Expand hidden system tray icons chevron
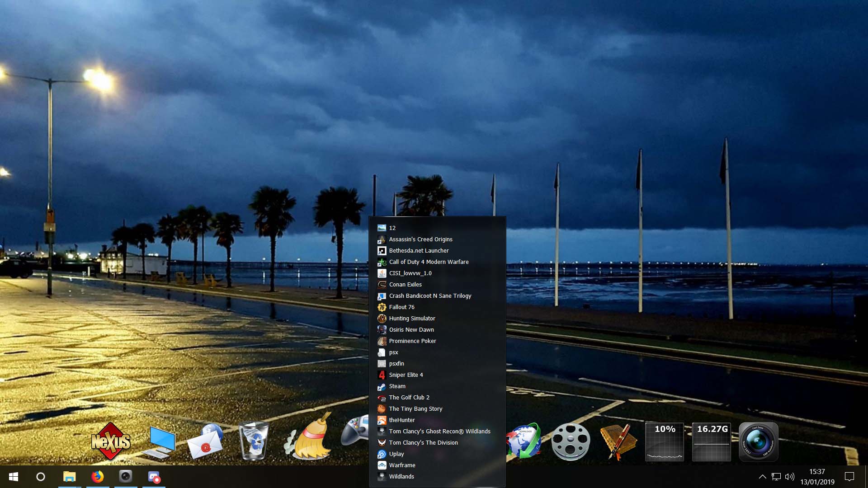Viewport: 868px width, 488px height. pos(762,477)
